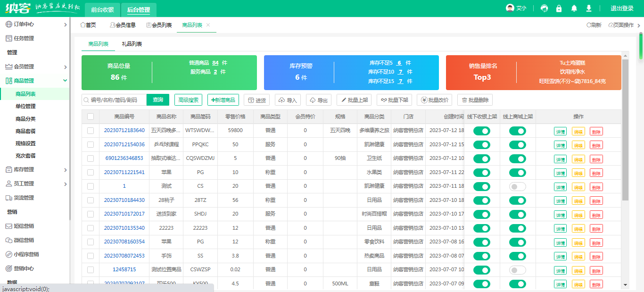Viewport: 644px width, 292px height.
Task: Click the 导出 export button
Action: click(x=319, y=100)
